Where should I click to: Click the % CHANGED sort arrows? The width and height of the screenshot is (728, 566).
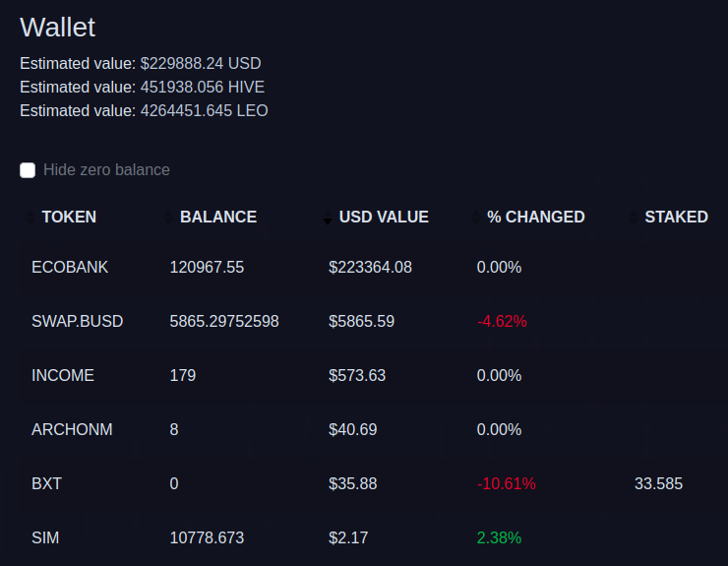pos(475,217)
